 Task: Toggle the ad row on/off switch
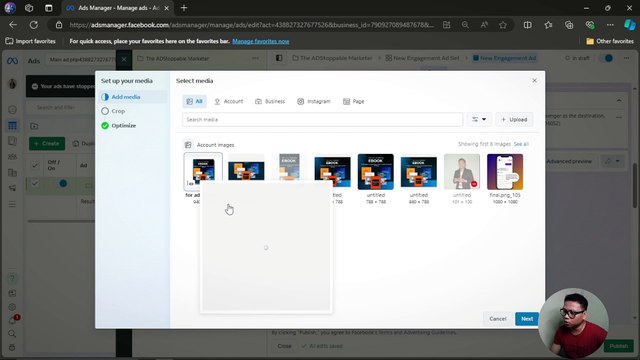tap(61, 183)
